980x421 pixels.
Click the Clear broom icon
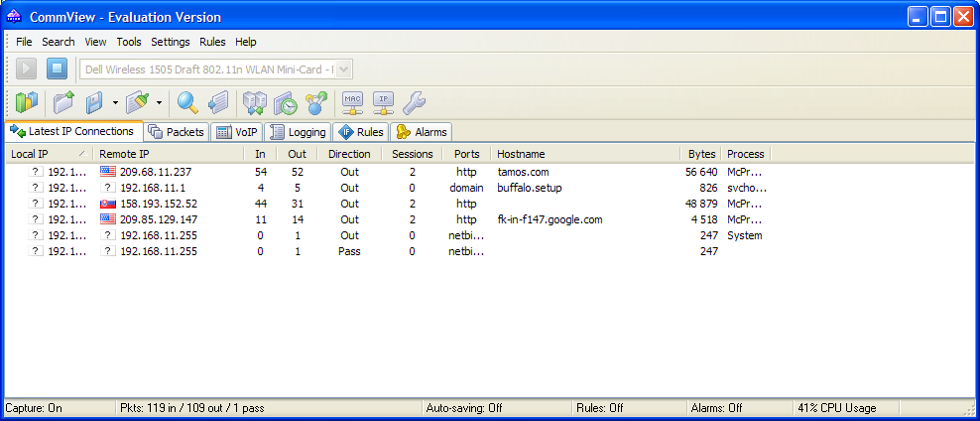click(x=137, y=102)
